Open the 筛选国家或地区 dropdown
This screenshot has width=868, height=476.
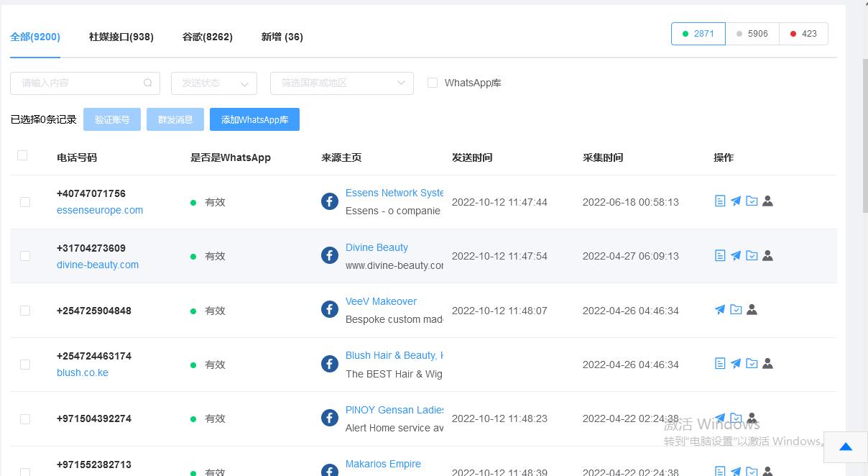pos(342,83)
